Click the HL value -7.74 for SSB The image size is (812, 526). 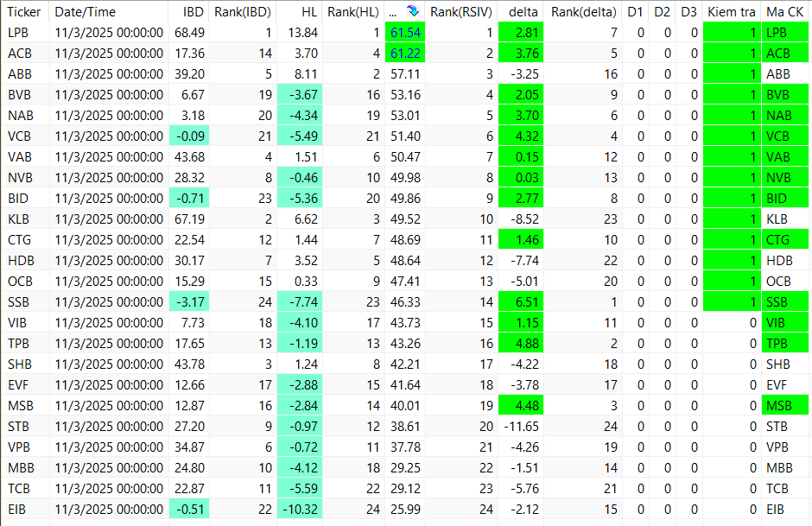(300, 301)
